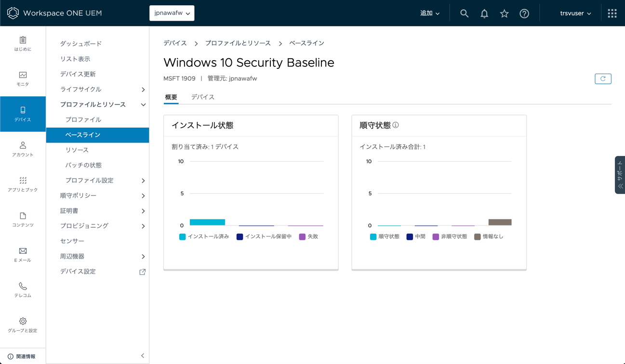Open the はじめに sidebar section
The image size is (625, 364).
pyautogui.click(x=23, y=44)
